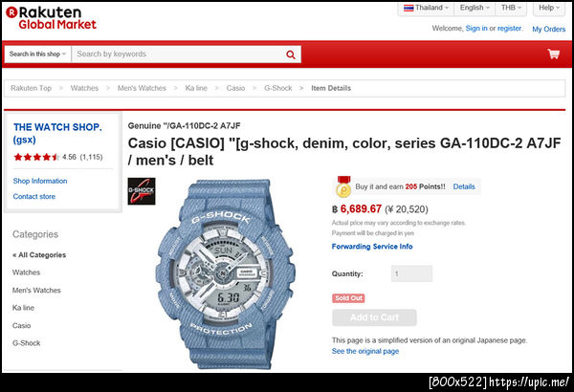Open the English language dropdown

point(475,8)
